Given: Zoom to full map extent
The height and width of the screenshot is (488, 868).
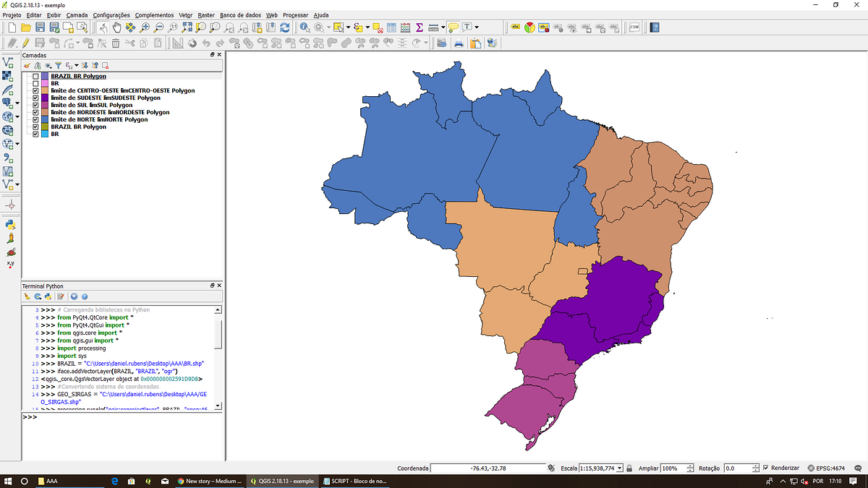Looking at the screenshot, I should click(185, 27).
